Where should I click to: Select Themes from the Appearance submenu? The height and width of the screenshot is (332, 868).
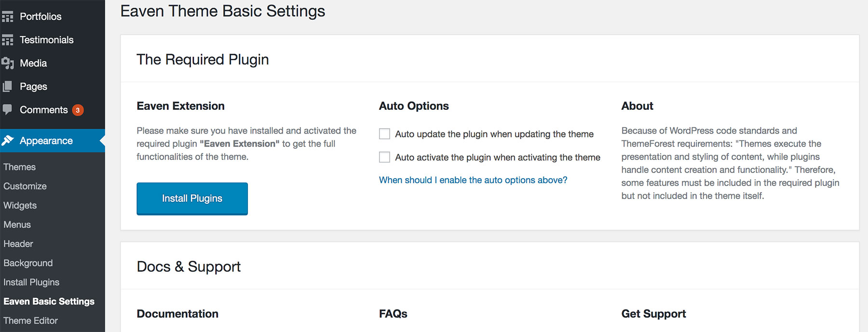pos(19,167)
